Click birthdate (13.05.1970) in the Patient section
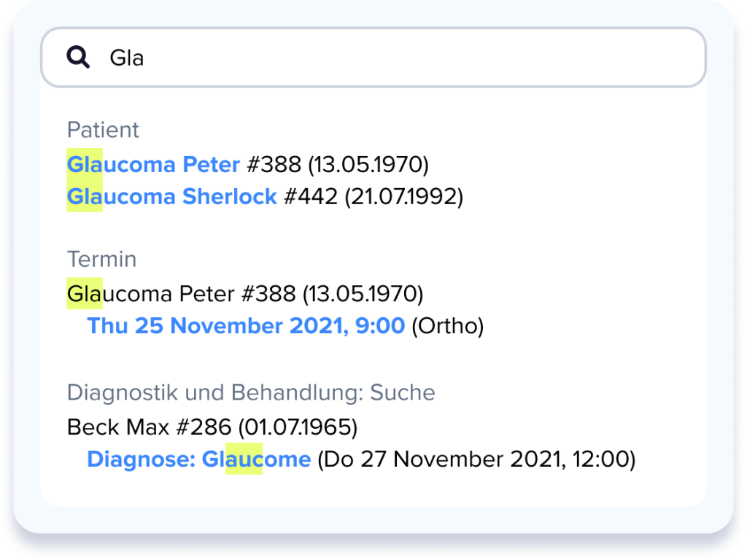 368,165
